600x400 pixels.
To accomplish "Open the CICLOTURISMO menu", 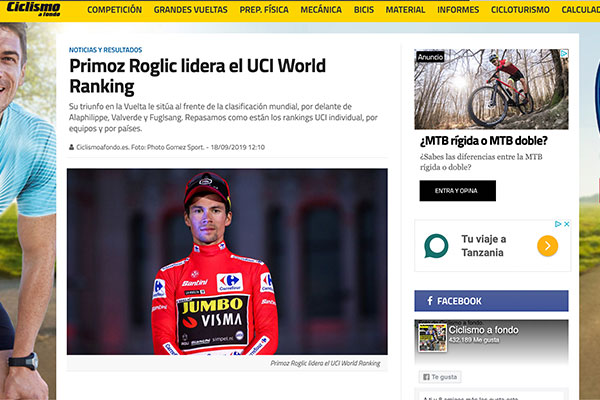I will (520, 10).
